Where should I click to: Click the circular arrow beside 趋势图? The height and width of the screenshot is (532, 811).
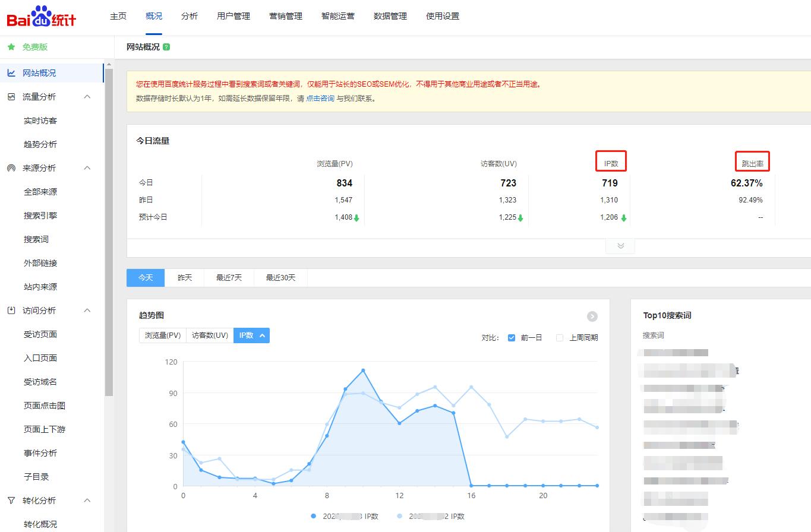click(592, 316)
